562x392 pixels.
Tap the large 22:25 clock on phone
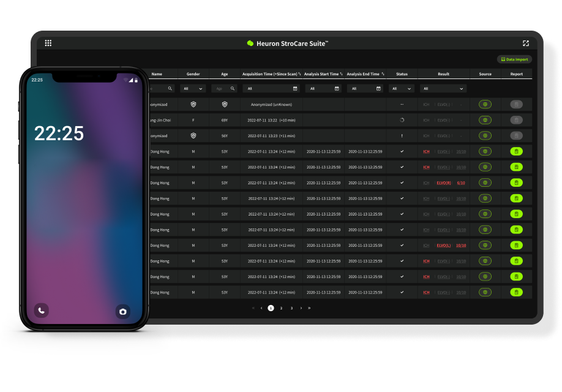pos(59,134)
